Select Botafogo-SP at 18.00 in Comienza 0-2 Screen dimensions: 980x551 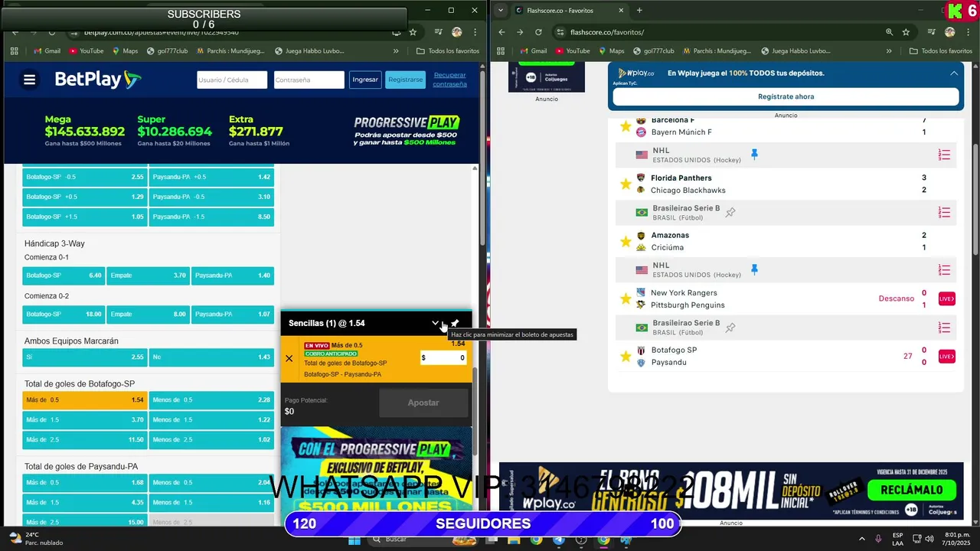[x=64, y=314]
